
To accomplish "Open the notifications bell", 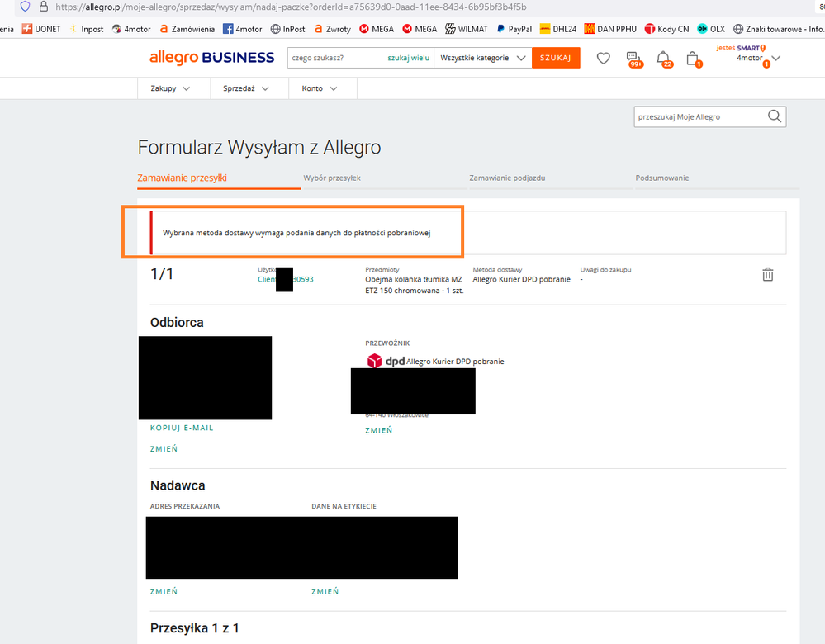I will 663,59.
